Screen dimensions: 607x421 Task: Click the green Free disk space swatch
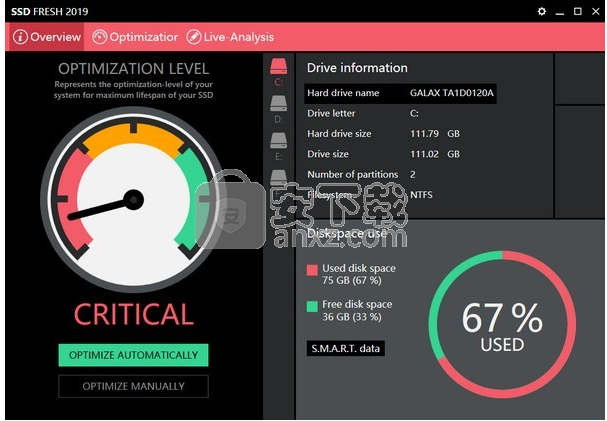tap(312, 306)
